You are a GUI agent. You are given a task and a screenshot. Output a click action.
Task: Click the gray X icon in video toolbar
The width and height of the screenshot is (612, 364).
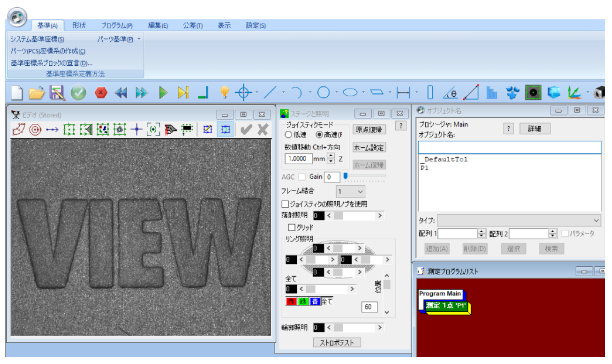(263, 130)
